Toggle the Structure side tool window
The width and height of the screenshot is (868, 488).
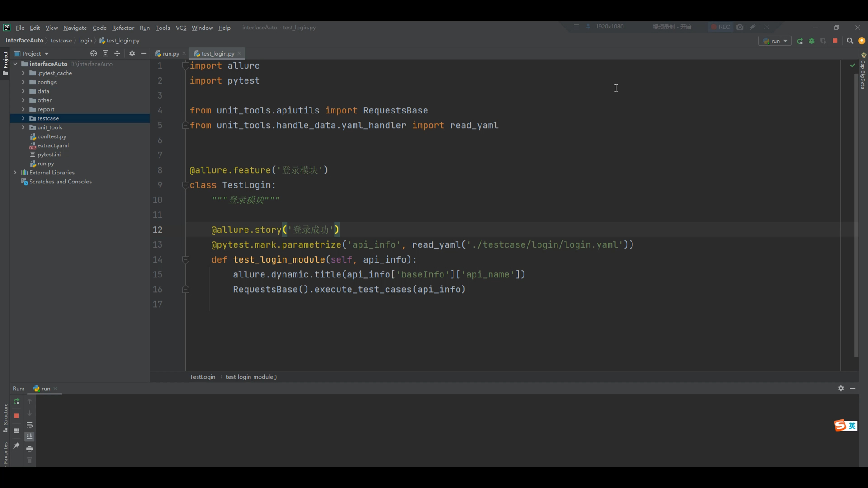[5, 418]
